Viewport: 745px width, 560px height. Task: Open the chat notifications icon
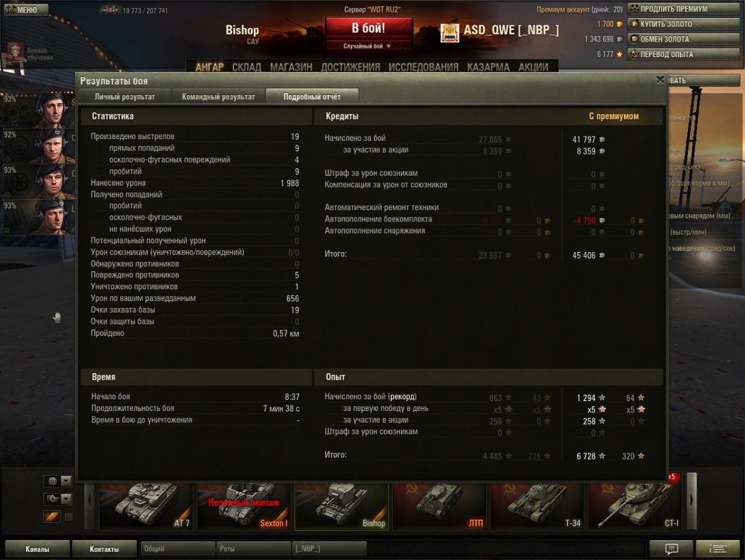coord(670,549)
